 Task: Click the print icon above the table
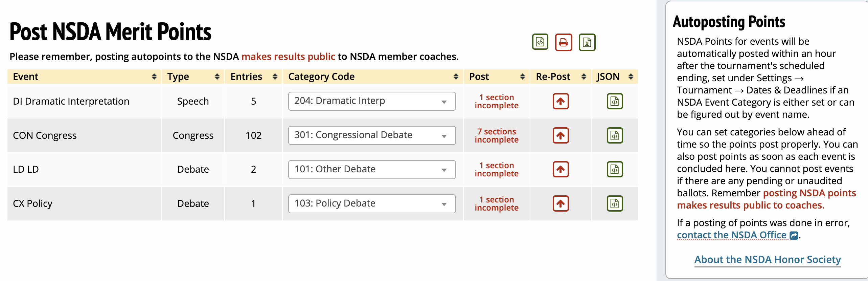[563, 42]
